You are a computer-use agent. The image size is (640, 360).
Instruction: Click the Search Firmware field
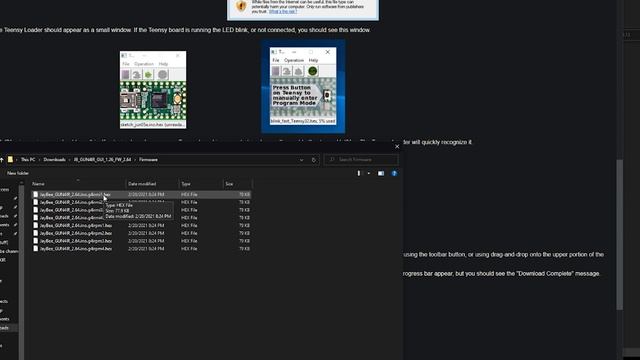coord(361,160)
